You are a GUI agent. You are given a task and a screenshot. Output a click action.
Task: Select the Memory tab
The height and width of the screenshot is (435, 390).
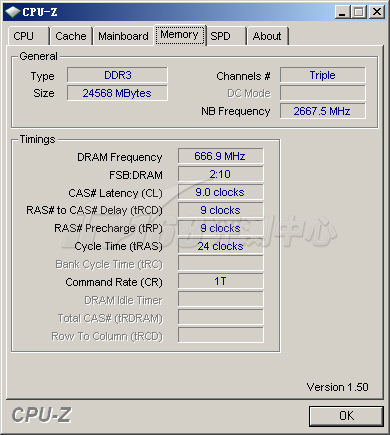(x=180, y=35)
